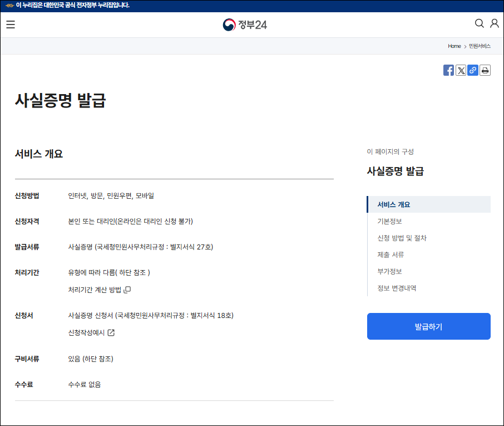
Task: Jump to 정보 변경내역 section
Action: [397, 288]
